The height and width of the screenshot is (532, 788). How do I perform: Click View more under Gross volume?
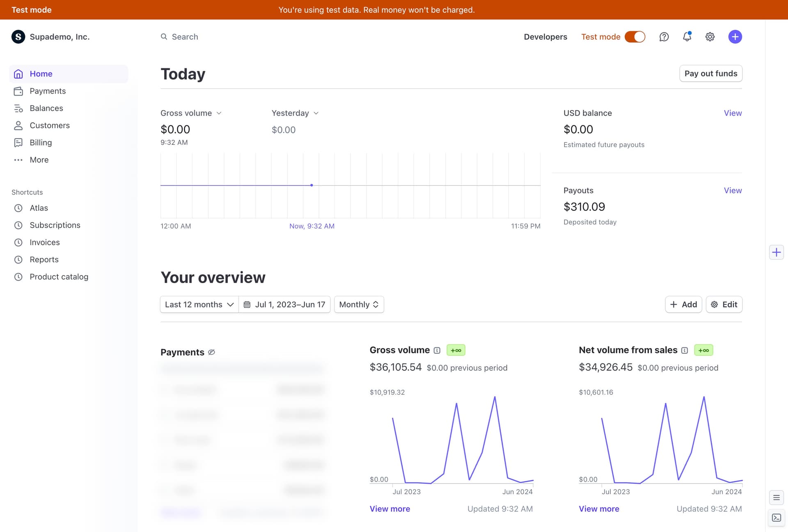(x=390, y=509)
